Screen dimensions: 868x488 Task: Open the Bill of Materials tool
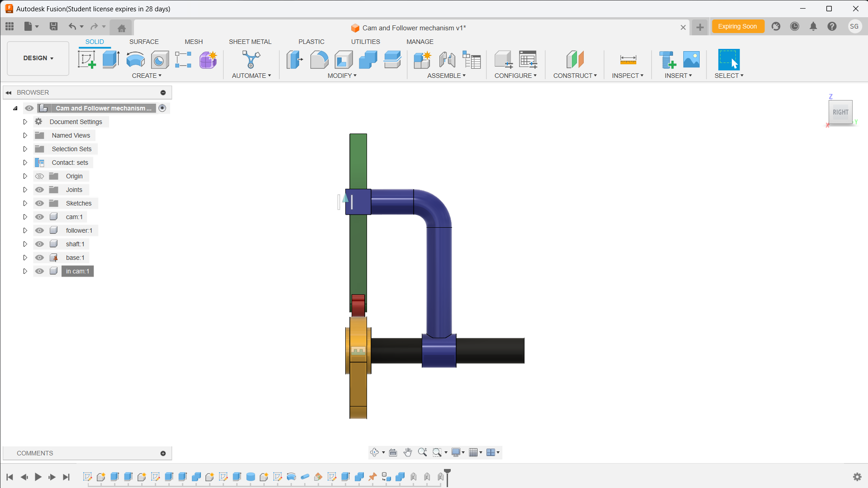coord(472,60)
